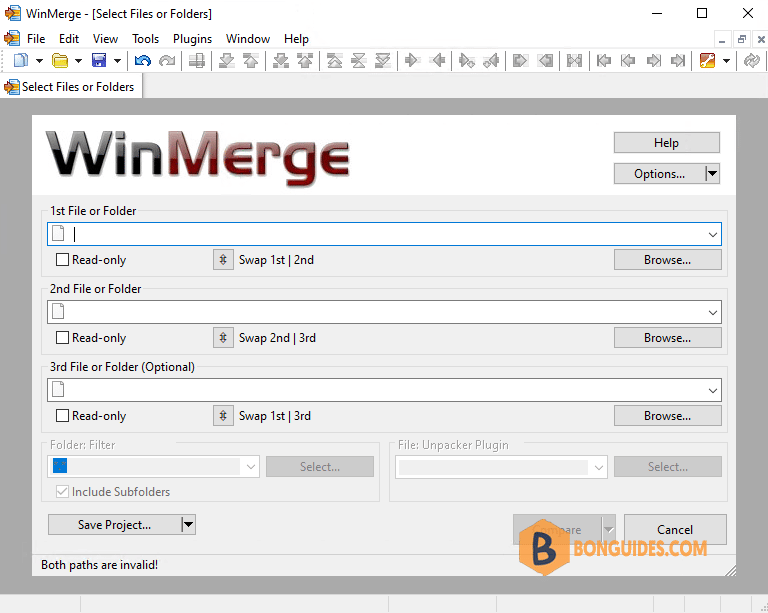
Task: Click the New document toolbar icon
Action: click(x=21, y=61)
